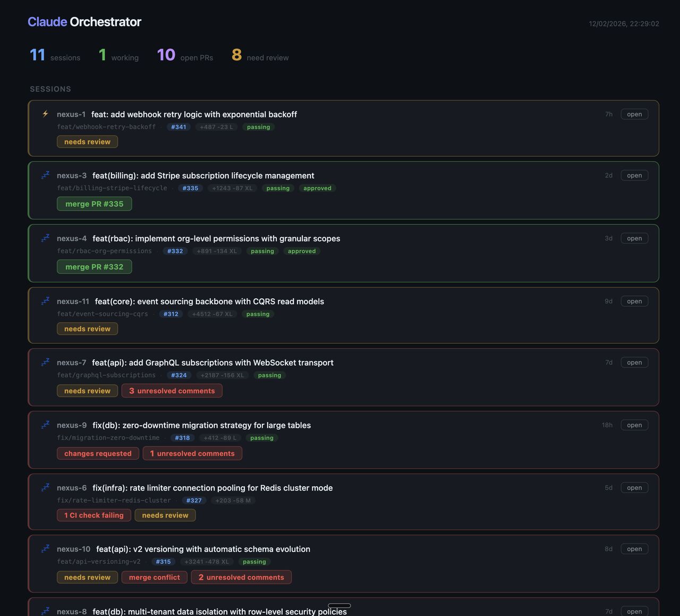
Task: Click the idle zzz icon for nexus-11
Action: 45,301
